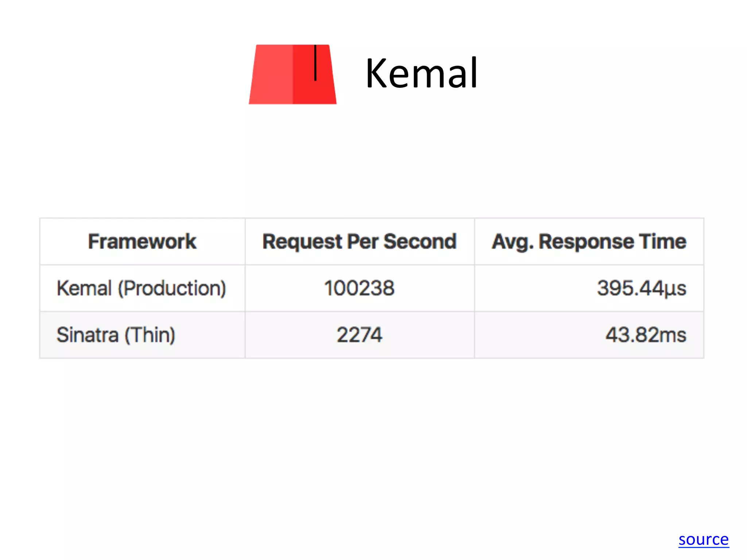Open the source link

[x=703, y=539]
